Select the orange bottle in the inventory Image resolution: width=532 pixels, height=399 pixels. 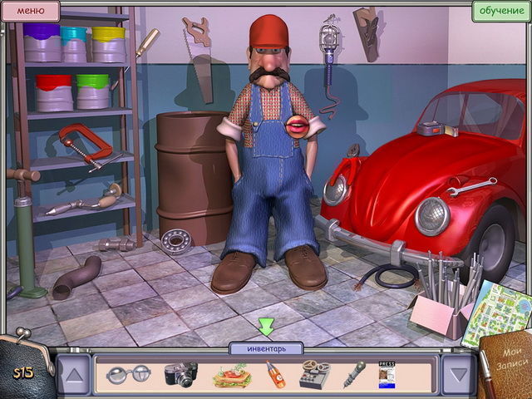(275, 375)
